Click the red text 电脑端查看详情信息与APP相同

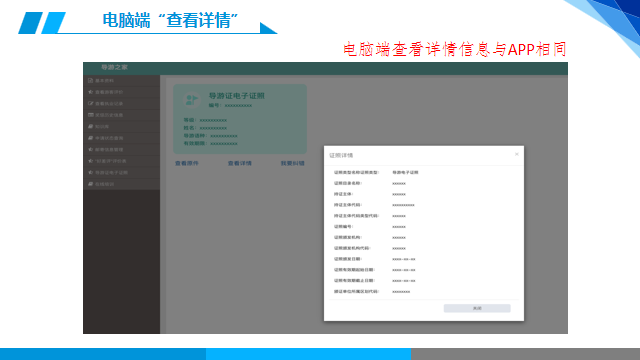coord(455,49)
